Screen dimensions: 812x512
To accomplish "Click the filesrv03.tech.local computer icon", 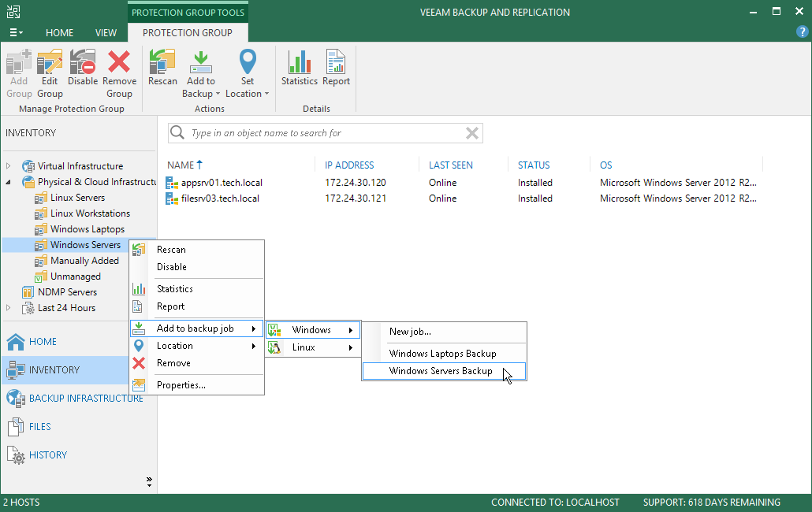I will point(172,198).
